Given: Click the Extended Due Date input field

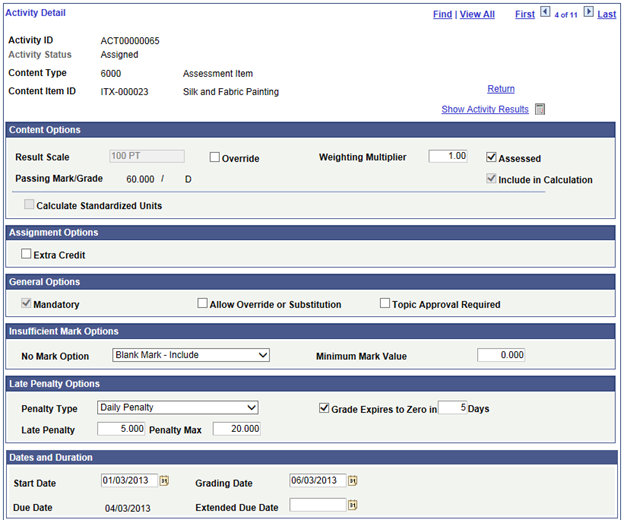Looking at the screenshot, I should pyautogui.click(x=318, y=505).
